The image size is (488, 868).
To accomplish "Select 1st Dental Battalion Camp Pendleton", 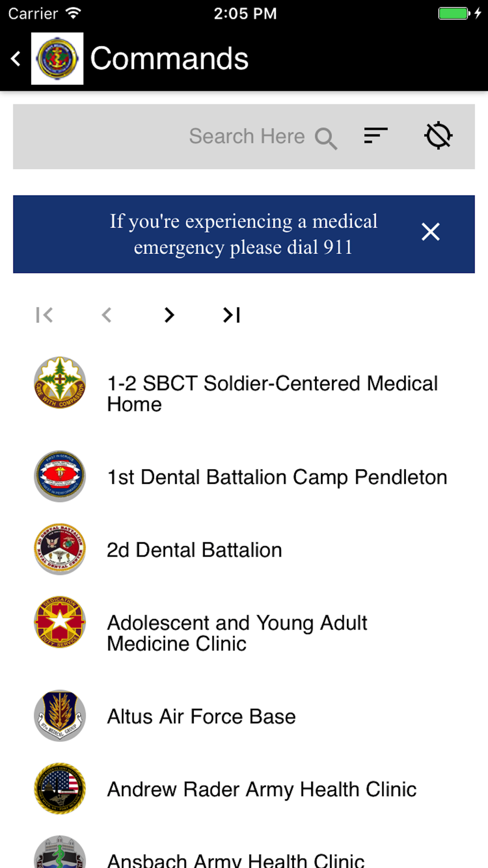I will pyautogui.click(x=244, y=476).
